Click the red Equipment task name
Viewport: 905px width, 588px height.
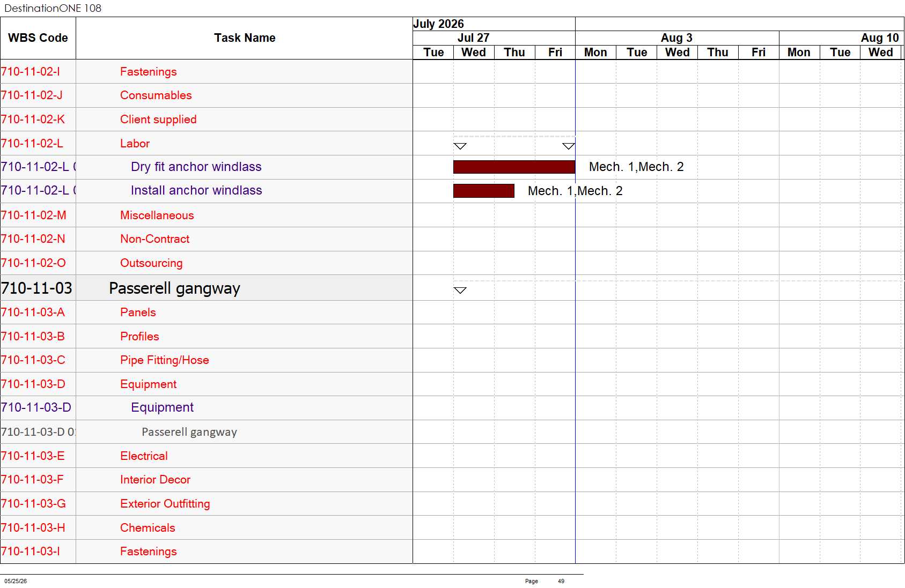pyautogui.click(x=148, y=384)
